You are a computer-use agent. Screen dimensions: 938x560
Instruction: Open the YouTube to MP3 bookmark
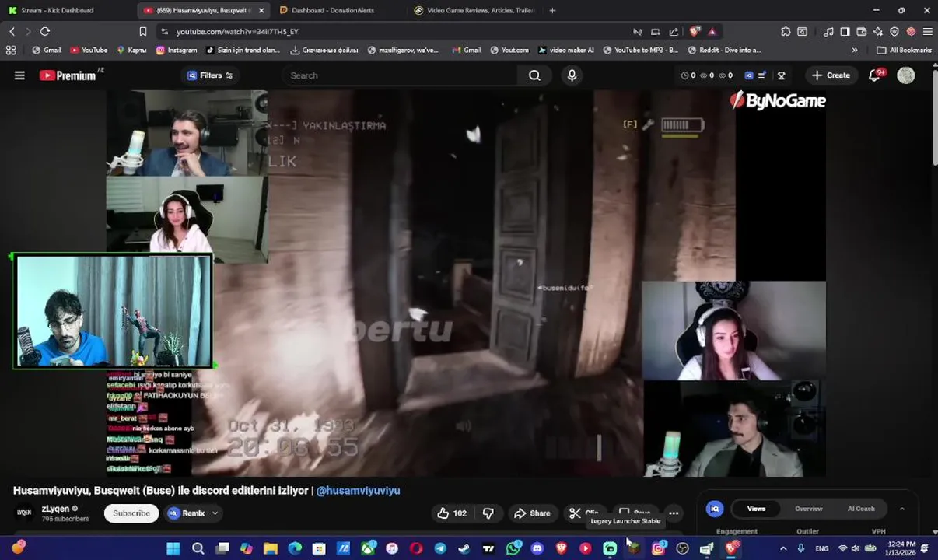641,50
